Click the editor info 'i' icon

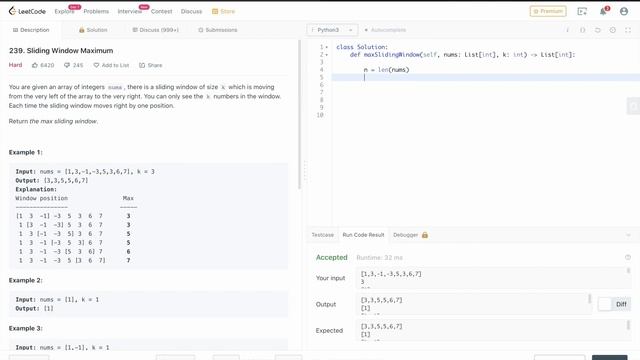pyautogui.click(x=567, y=30)
